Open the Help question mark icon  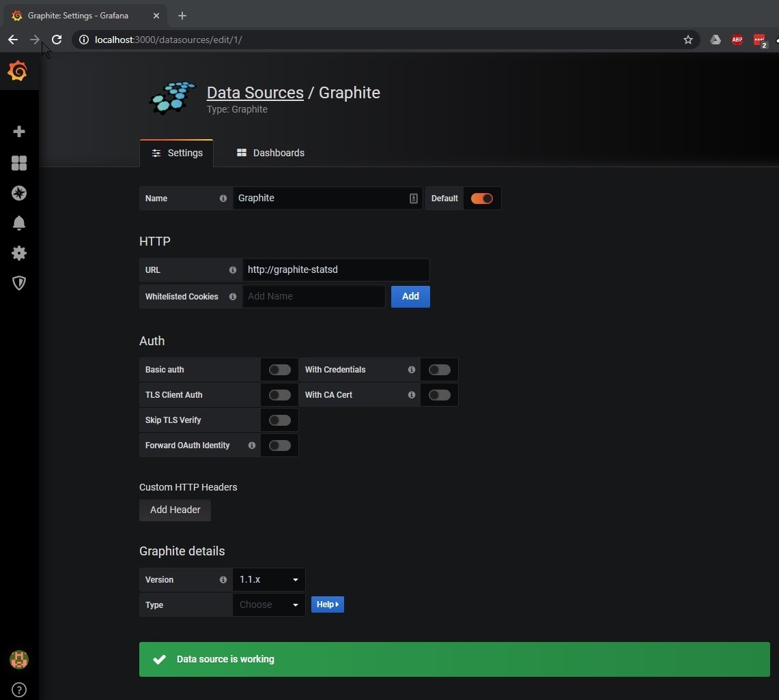(x=19, y=690)
